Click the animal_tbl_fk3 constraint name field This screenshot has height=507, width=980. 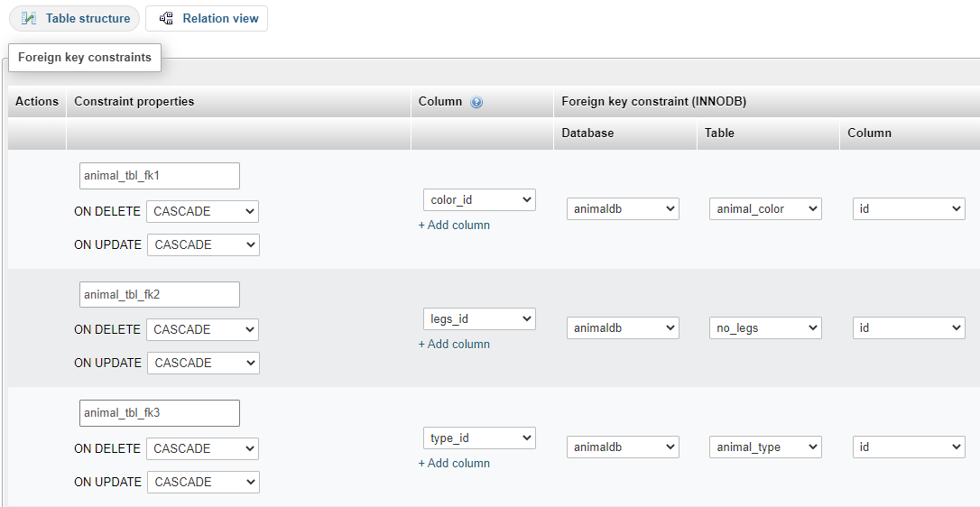point(160,413)
